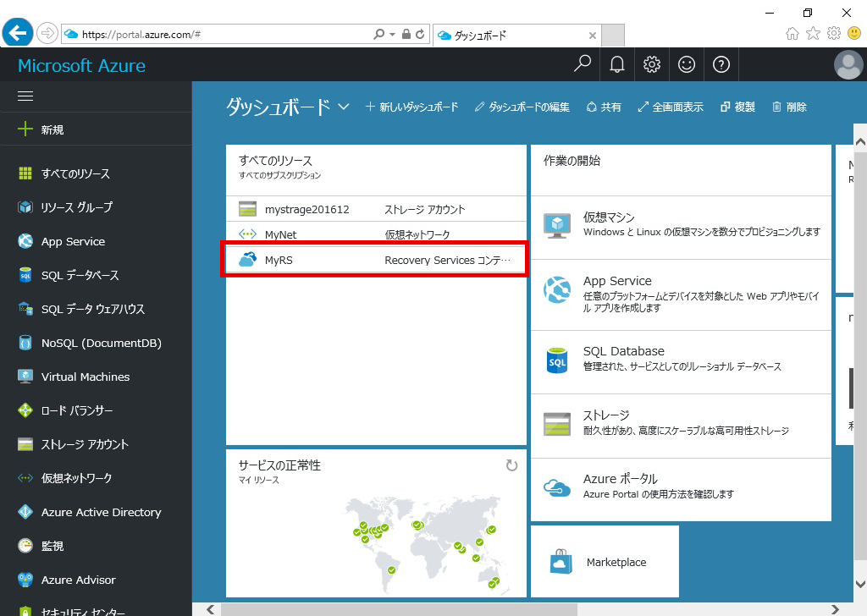Click ストレージ アカウント icon in sidebar
Screen dimensions: 867x616
coord(25,444)
